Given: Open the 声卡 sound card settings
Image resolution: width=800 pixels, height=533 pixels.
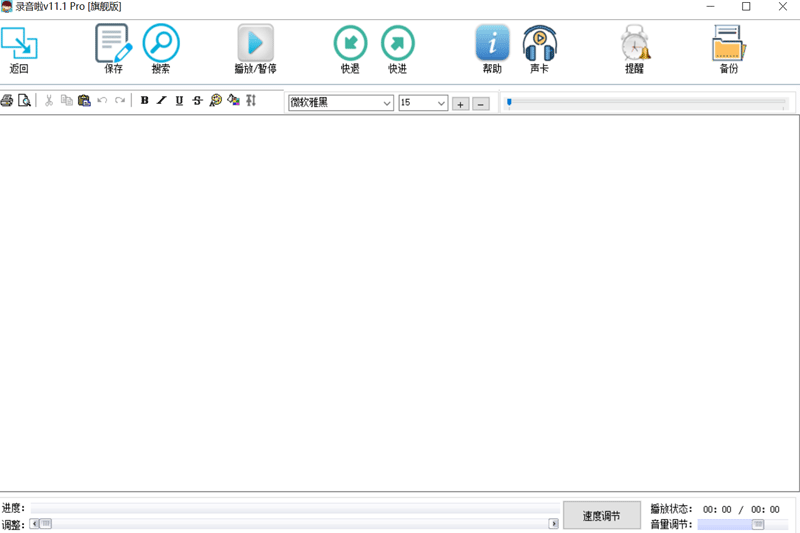Looking at the screenshot, I should point(540,44).
